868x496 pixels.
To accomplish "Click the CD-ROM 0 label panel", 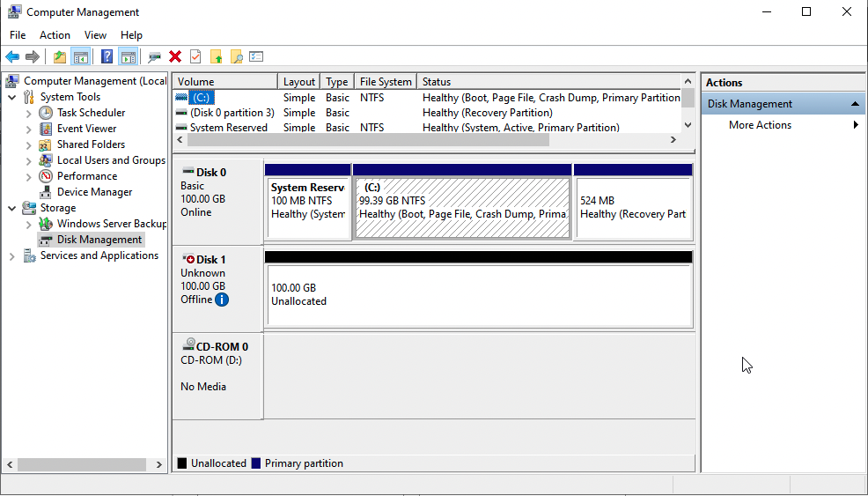I will pyautogui.click(x=217, y=375).
